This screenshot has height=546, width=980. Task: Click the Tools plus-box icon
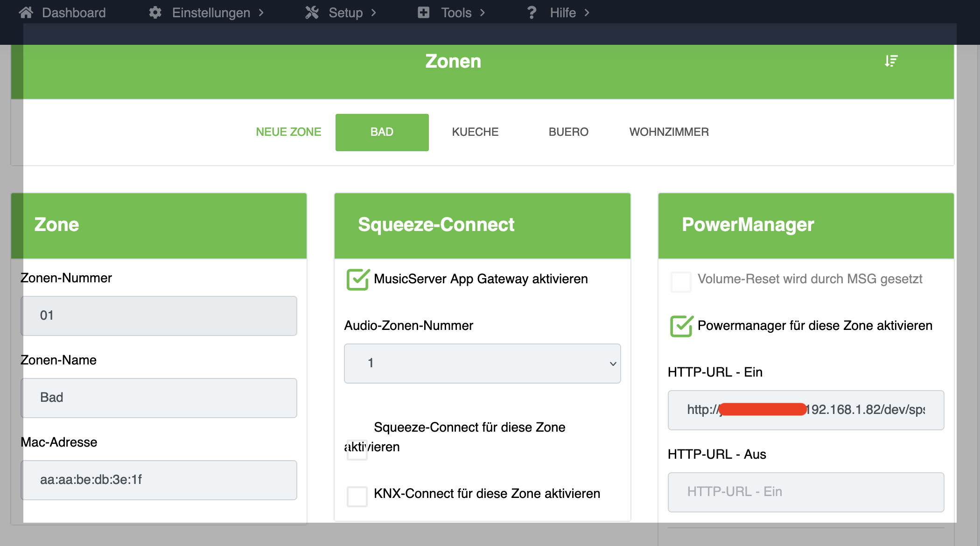pos(423,13)
